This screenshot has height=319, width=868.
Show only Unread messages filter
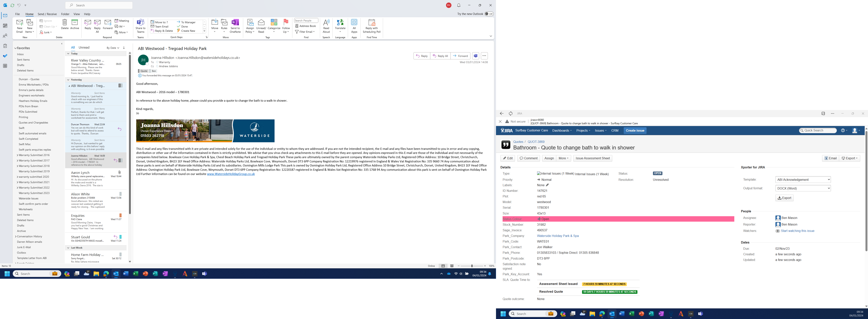click(84, 47)
